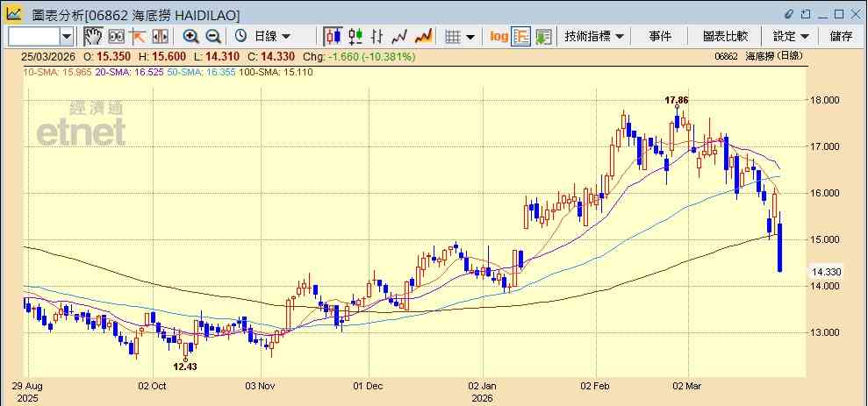Open the 日線 period dropdown

[272, 37]
